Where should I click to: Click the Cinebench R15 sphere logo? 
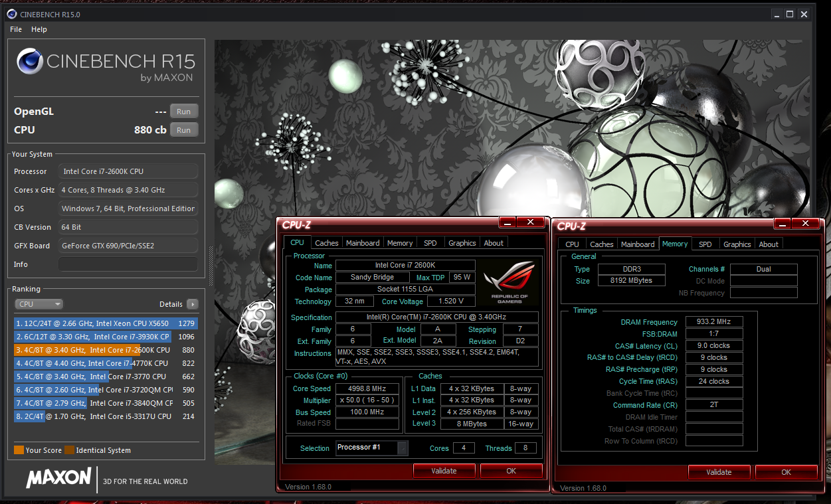(x=30, y=62)
